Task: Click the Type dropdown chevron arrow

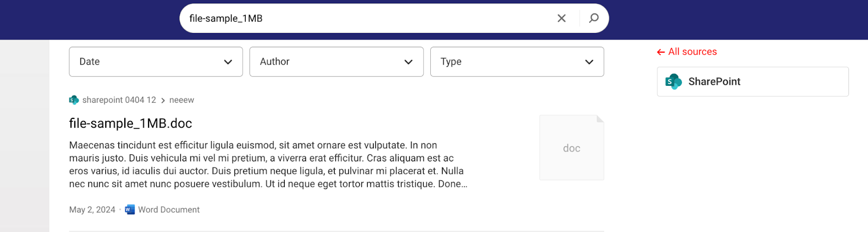Action: (x=589, y=62)
